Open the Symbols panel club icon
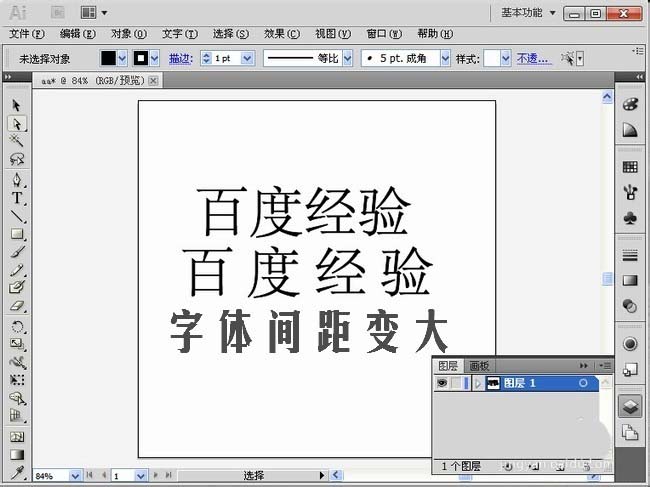Image resolution: width=650 pixels, height=487 pixels. pos(630,218)
